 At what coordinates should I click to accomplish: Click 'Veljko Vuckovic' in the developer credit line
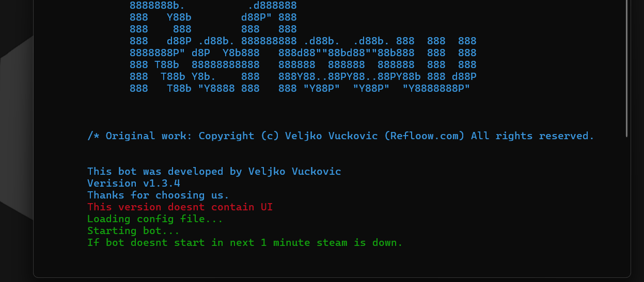pyautogui.click(x=294, y=172)
